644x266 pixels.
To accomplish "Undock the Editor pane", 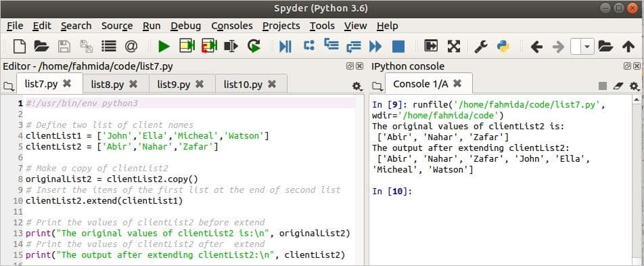I will [350, 66].
